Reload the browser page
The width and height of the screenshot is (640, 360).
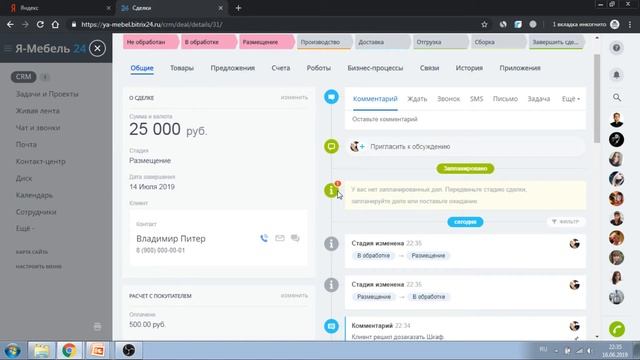click(40, 24)
